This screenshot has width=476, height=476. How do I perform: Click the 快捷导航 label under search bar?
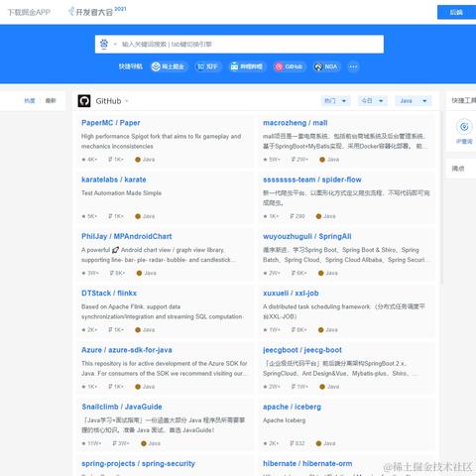pos(131,66)
